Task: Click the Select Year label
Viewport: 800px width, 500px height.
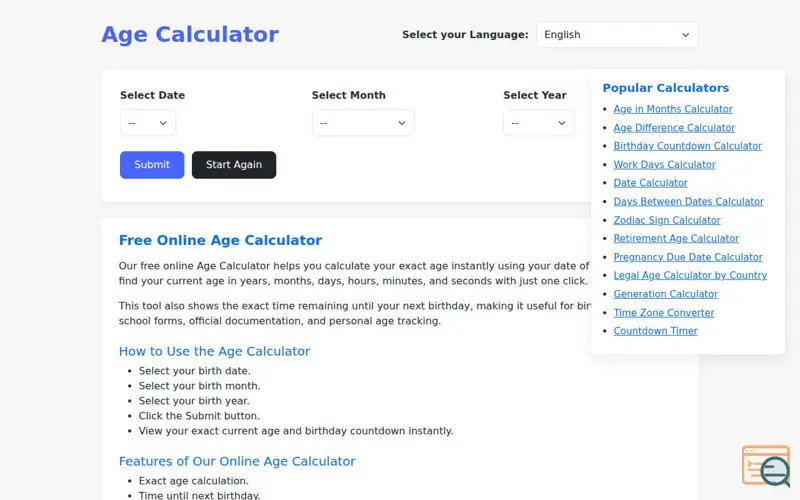Action: pyautogui.click(x=535, y=95)
